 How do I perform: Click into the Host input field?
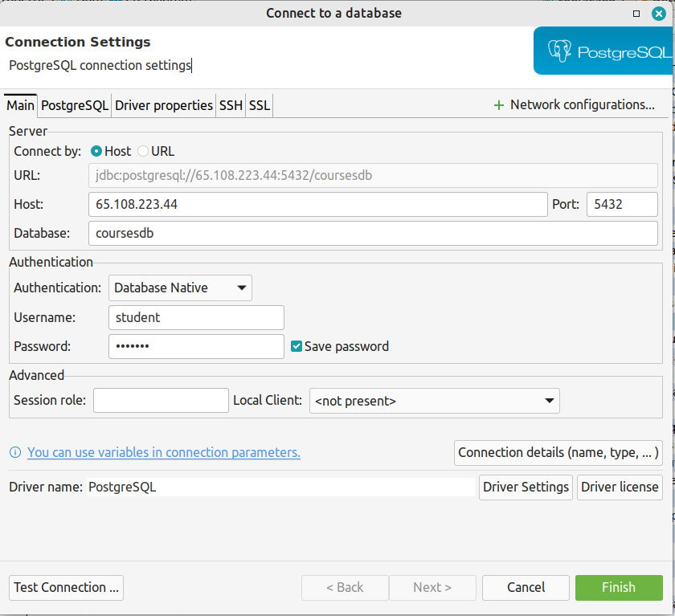pos(317,205)
